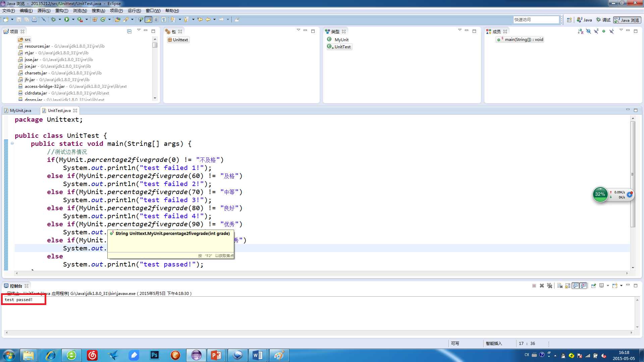Toggle Mark Occurrences highlighter button

point(149,19)
